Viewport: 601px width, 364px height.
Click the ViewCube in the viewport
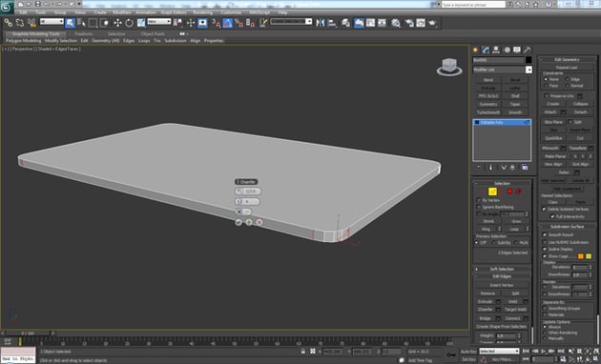coord(448,67)
